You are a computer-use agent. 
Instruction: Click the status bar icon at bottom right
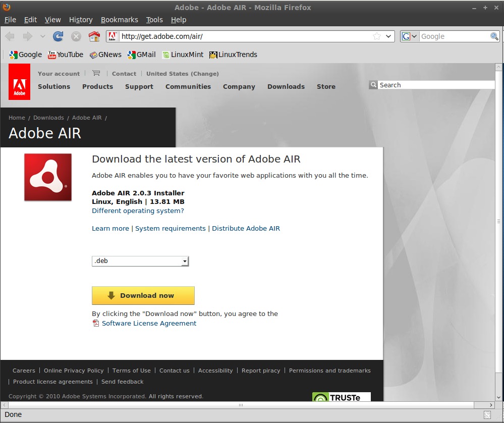[488, 414]
